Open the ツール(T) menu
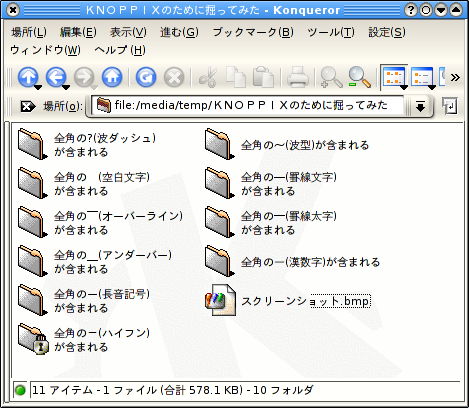 (x=331, y=32)
